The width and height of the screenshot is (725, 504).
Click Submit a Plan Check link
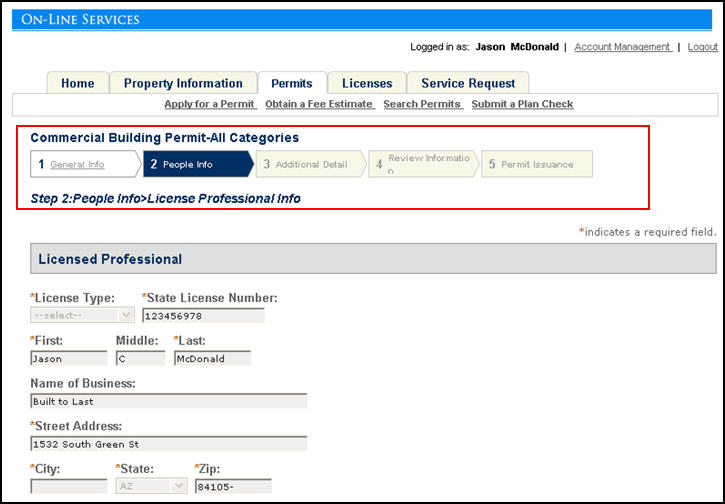[x=522, y=104]
